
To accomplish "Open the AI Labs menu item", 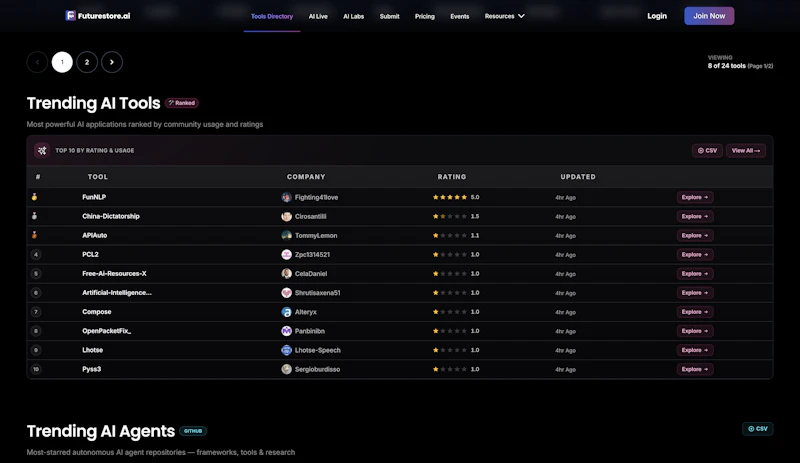I will tap(354, 16).
